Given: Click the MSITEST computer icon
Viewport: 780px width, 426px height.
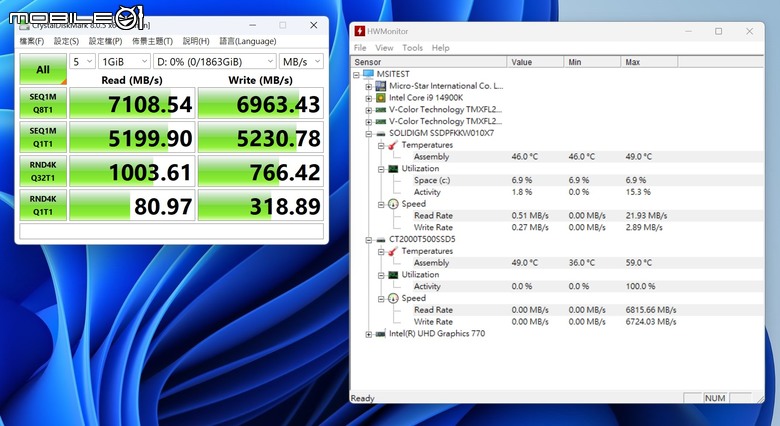Looking at the screenshot, I should [368, 74].
